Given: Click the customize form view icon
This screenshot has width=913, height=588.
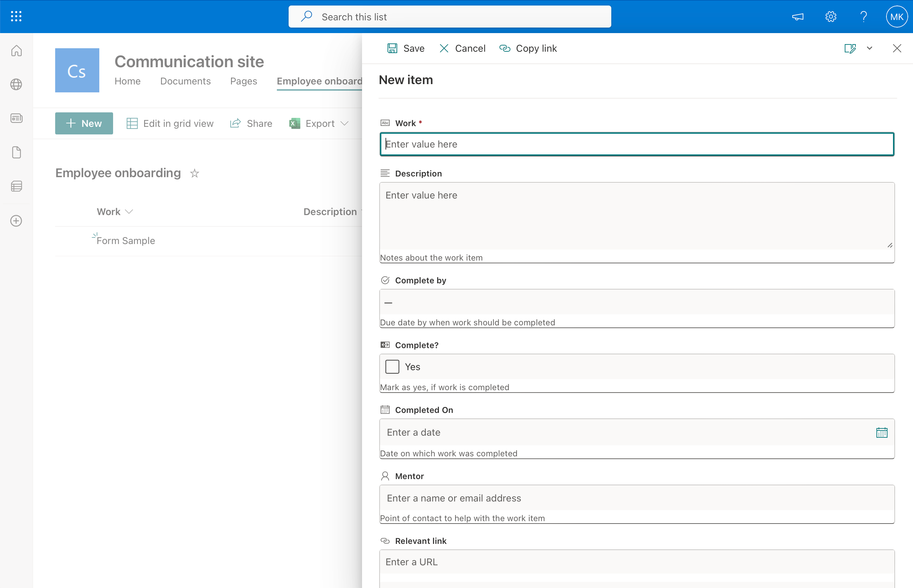Looking at the screenshot, I should (850, 48).
